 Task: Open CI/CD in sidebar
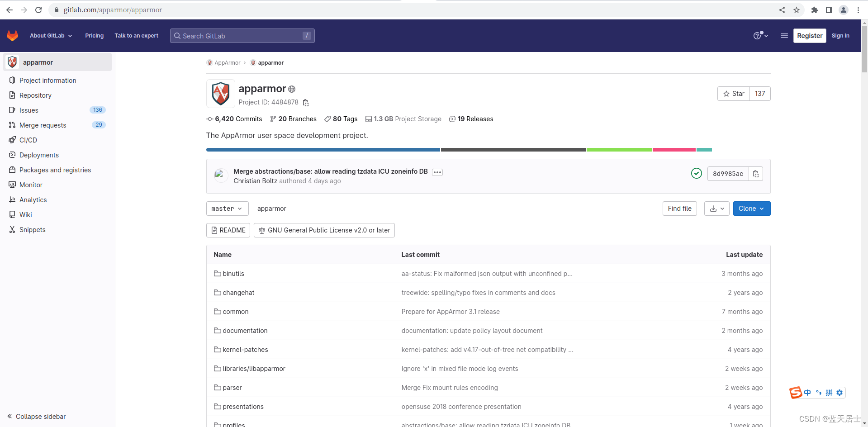[57, 140]
